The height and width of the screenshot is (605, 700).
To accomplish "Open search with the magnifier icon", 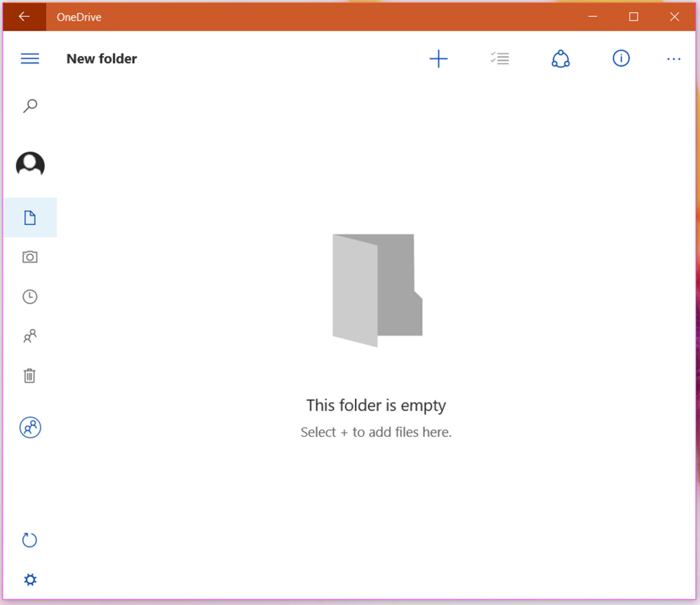I will (30, 106).
